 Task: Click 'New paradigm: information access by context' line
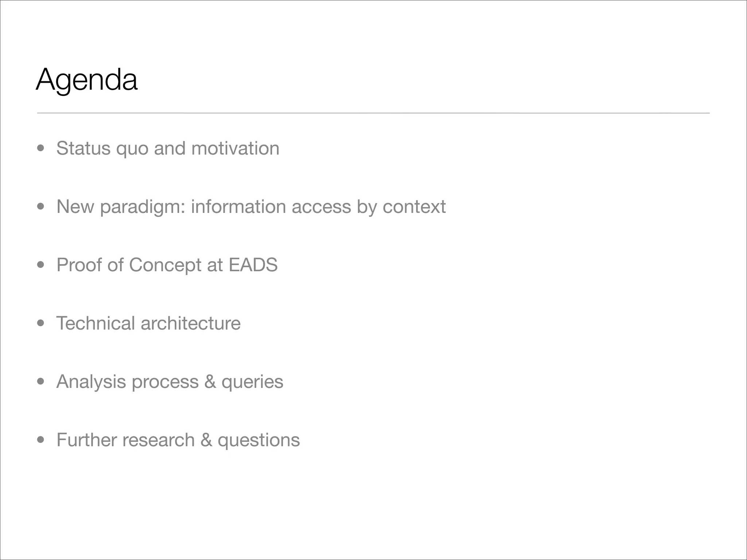[x=251, y=207]
